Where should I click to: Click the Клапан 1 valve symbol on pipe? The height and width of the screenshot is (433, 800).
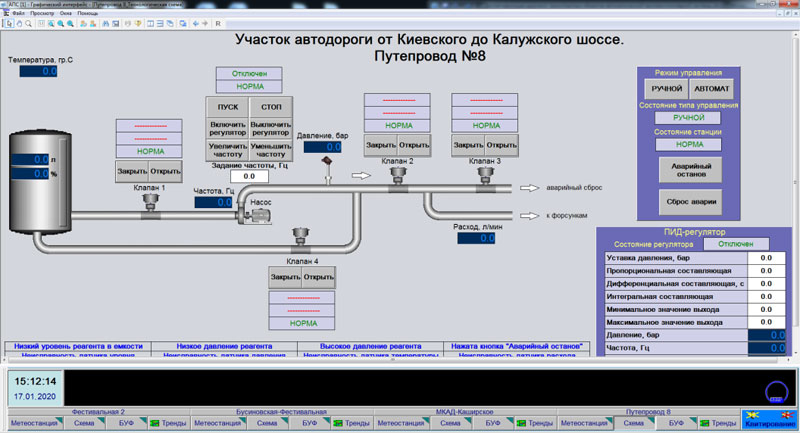150,206
